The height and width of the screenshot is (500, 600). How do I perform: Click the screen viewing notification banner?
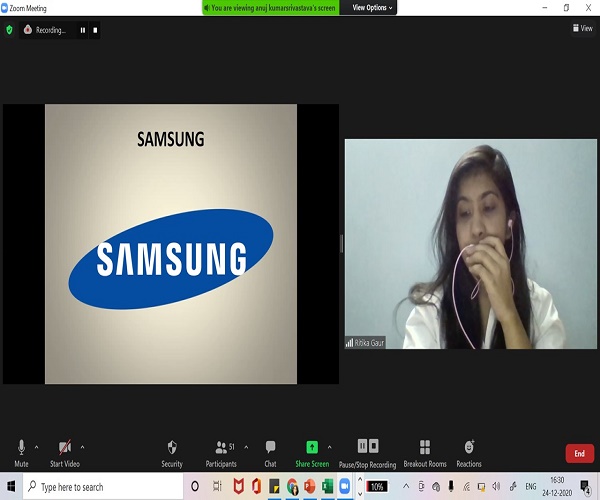click(x=271, y=8)
